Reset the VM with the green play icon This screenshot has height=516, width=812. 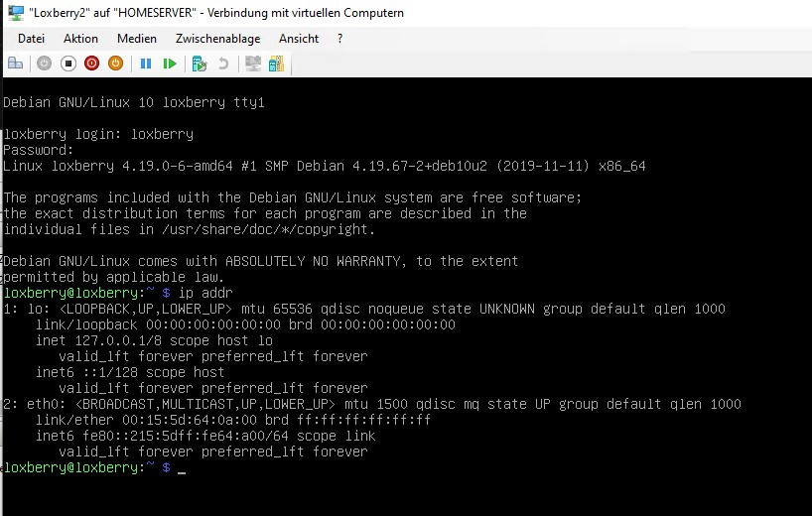click(x=170, y=64)
